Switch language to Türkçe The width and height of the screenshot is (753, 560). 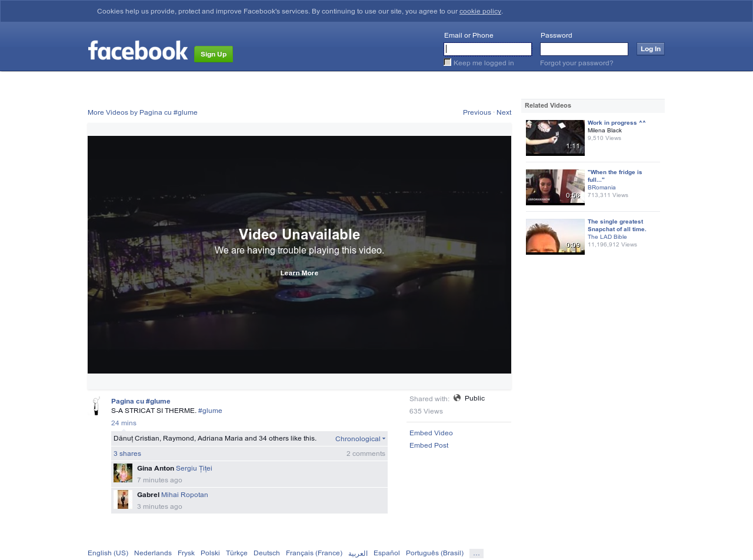(236, 553)
